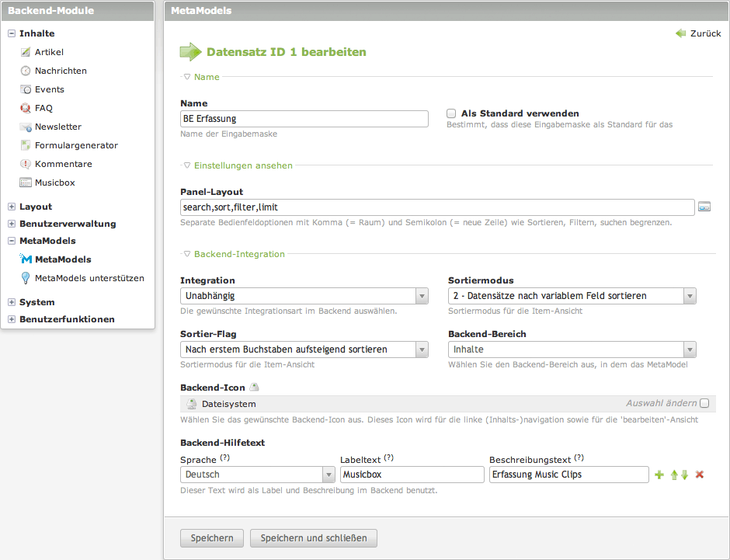Collapse the Inhalte navigation group
The width and height of the screenshot is (730, 560).
12,33
